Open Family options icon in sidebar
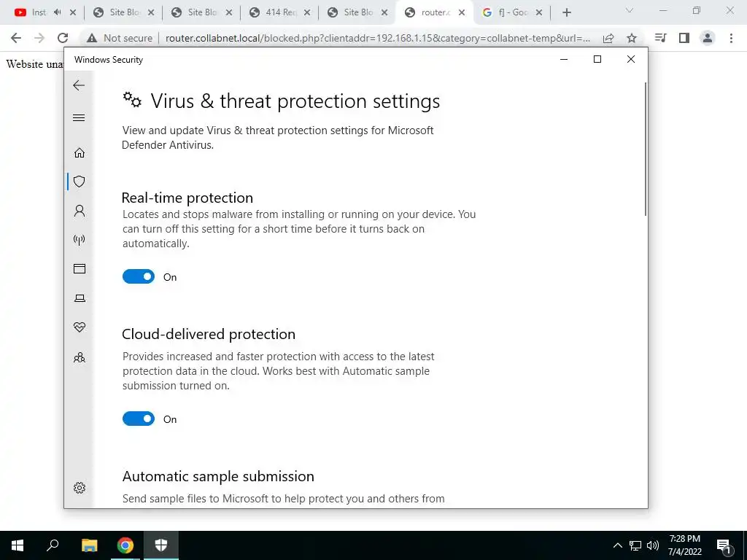Image resolution: width=747 pixels, height=560 pixels. [x=79, y=357]
